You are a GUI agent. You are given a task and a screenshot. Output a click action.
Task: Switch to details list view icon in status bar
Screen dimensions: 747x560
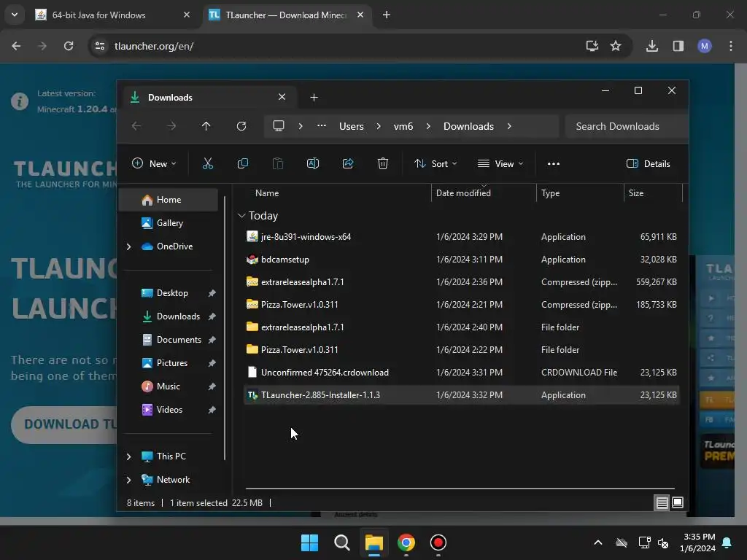click(662, 503)
